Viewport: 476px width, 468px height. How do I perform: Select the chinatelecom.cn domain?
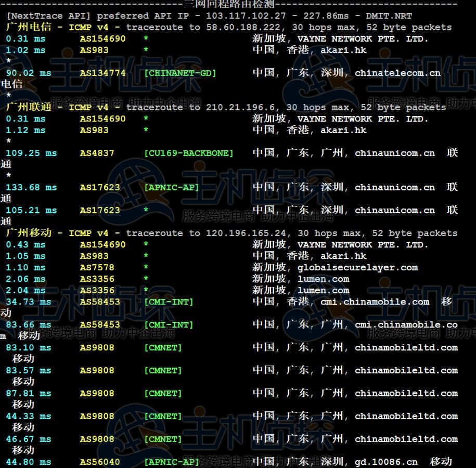tap(397, 73)
